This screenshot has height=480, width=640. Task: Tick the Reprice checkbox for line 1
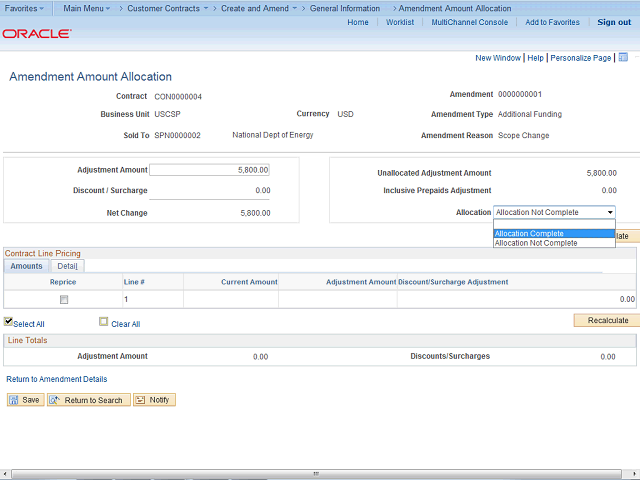[x=64, y=299]
